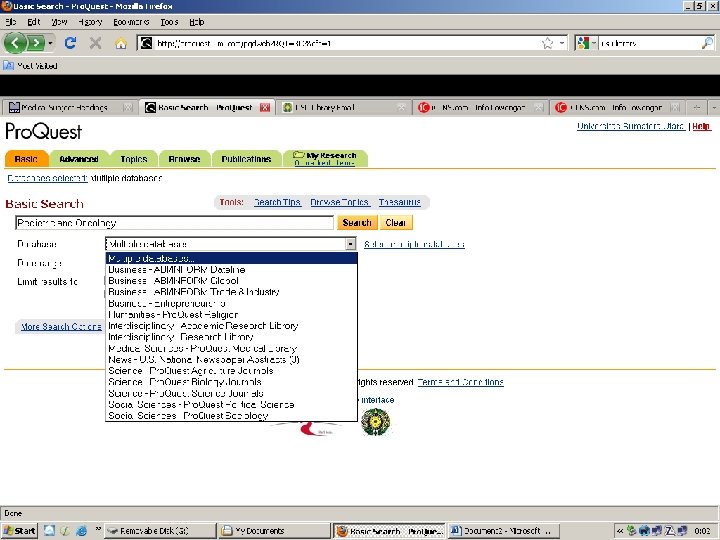Select Science - ProQuest Biology Journals option

coord(231,382)
